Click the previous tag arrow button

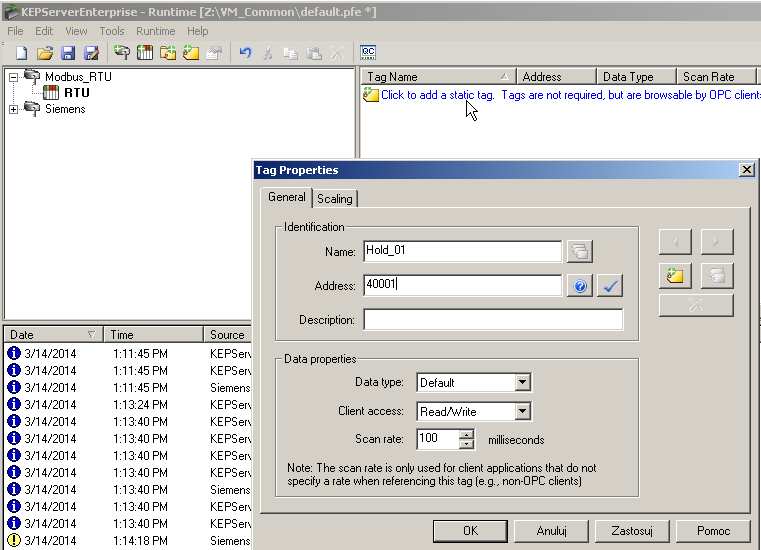675,242
